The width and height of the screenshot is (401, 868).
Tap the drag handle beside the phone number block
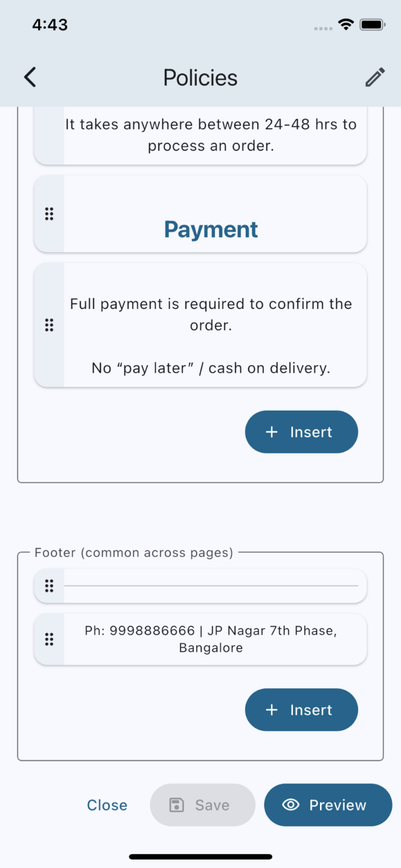coord(49,638)
